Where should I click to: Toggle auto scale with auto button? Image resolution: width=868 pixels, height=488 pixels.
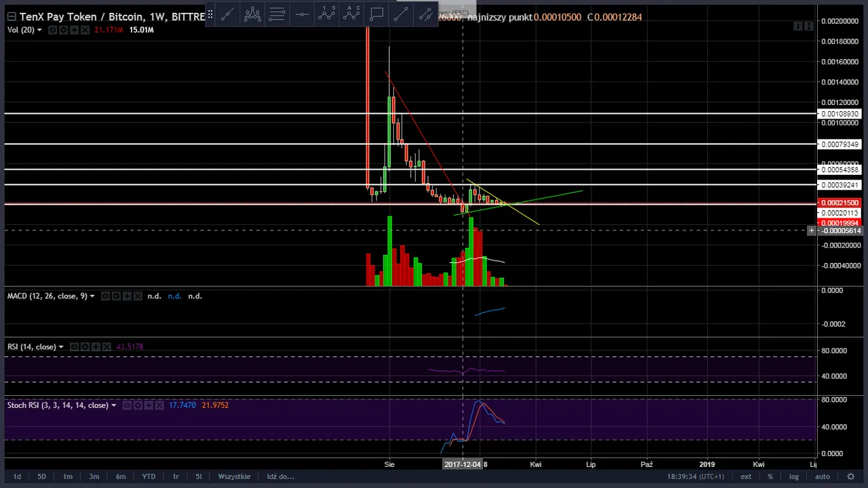point(822,476)
